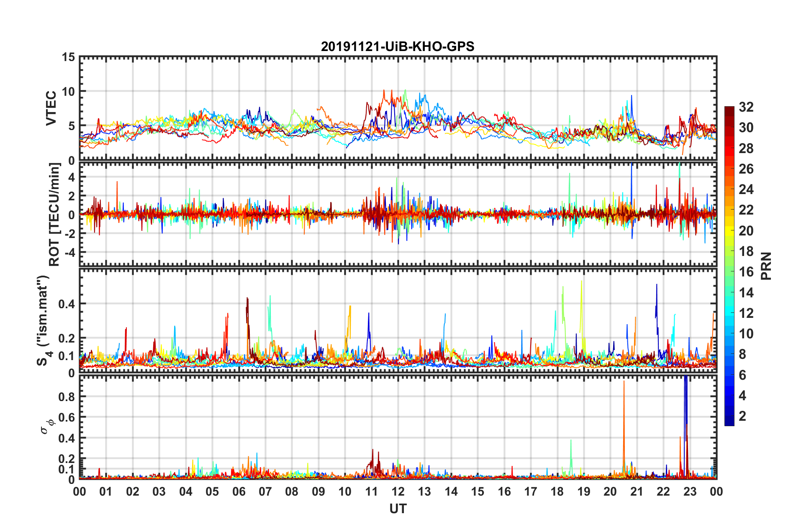Viewport: 796px width, 532px height.
Task: Click the S4 ("ism.mat") axis label
Action: [x=44, y=320]
